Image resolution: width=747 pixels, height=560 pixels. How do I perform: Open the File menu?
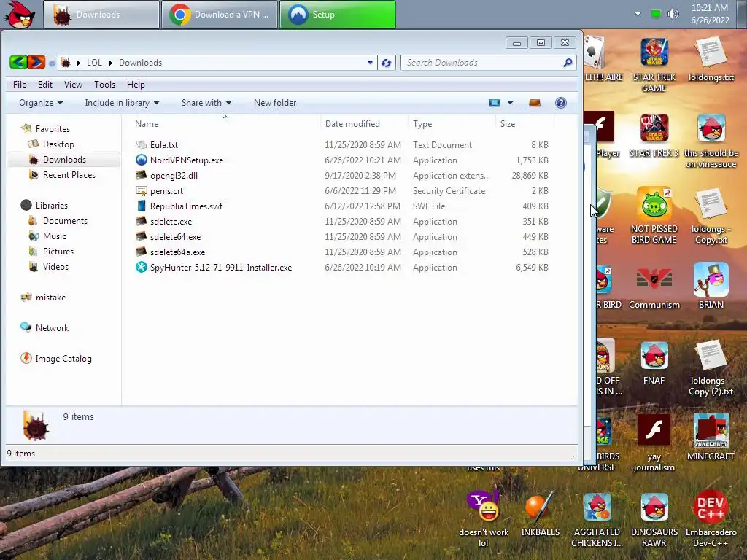[20, 85]
